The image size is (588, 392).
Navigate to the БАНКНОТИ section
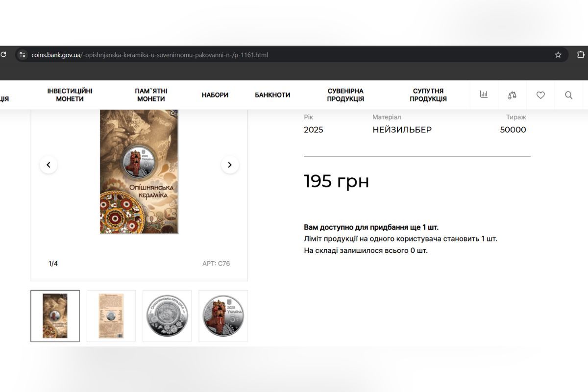tap(272, 95)
